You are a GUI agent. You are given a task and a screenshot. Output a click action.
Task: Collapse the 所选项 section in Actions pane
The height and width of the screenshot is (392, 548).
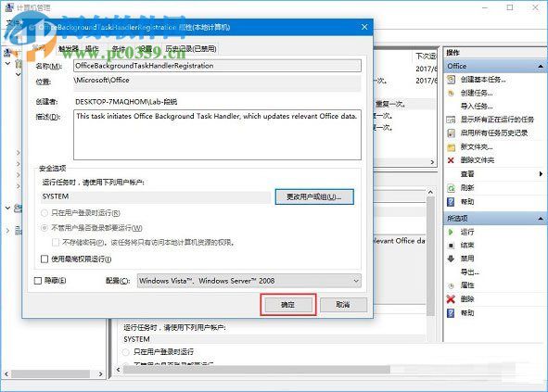(x=541, y=219)
